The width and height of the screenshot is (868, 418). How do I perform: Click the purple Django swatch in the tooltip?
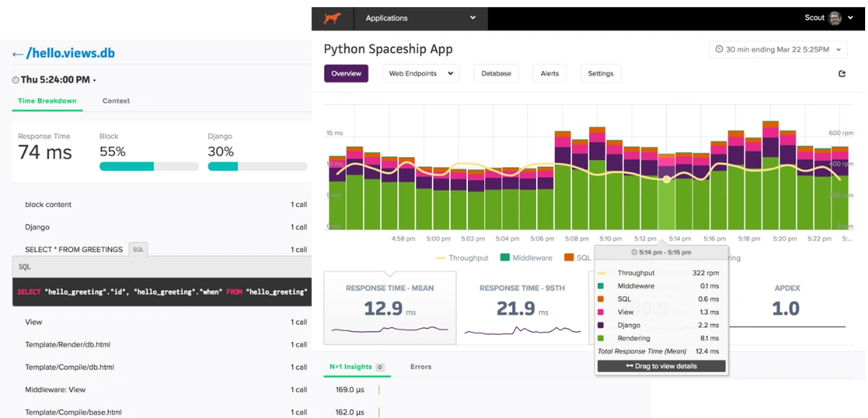click(601, 325)
